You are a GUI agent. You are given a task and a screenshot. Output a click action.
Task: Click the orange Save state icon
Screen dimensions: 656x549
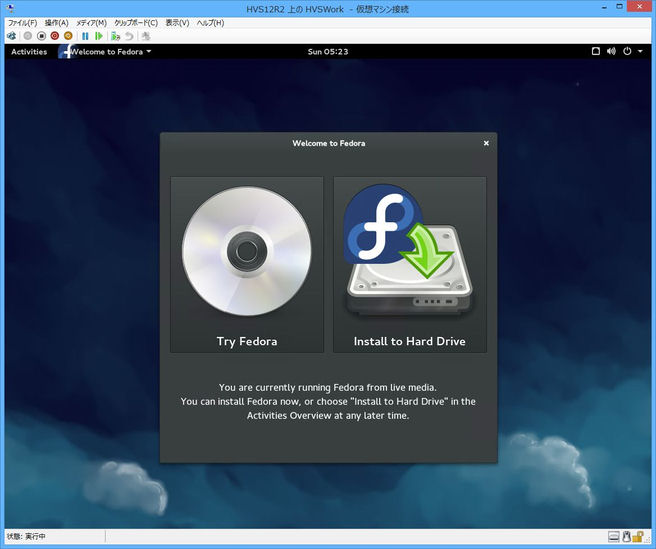point(68,36)
